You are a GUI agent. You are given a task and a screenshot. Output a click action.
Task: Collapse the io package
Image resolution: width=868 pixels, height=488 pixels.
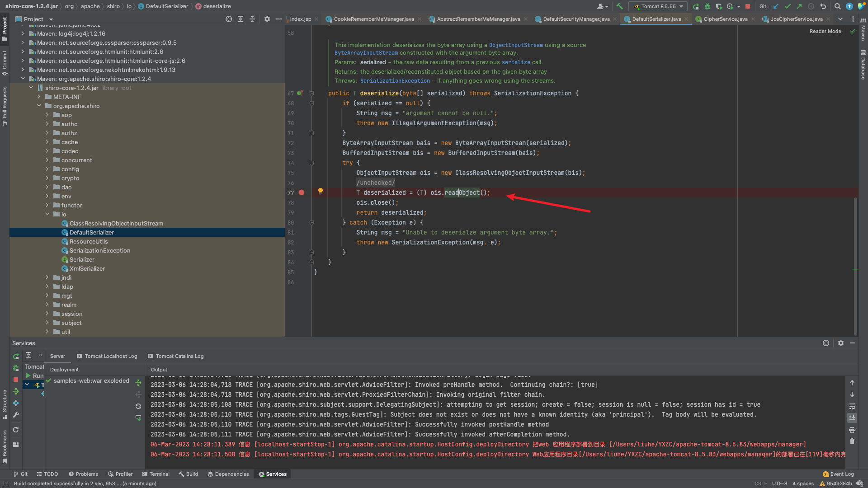point(47,214)
